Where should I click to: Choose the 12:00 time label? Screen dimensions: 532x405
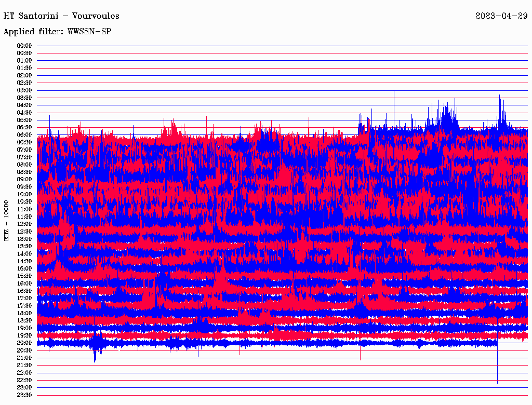click(24, 224)
